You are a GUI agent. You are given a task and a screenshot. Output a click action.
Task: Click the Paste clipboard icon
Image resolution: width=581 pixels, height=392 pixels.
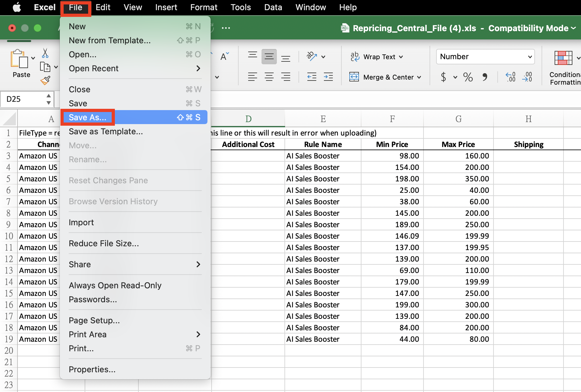point(19,59)
